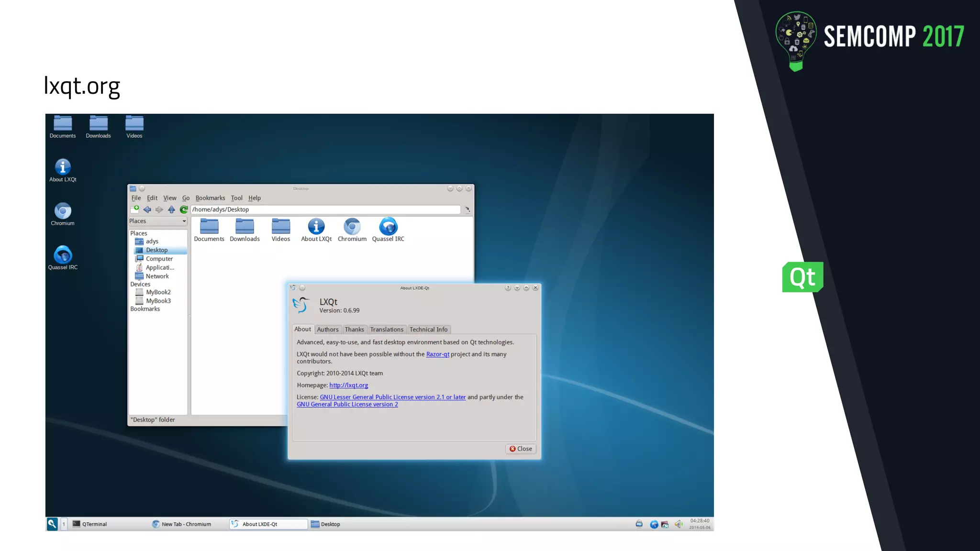Click the LXQt main menu button on panel
The width and height of the screenshot is (980, 551).
(x=52, y=524)
